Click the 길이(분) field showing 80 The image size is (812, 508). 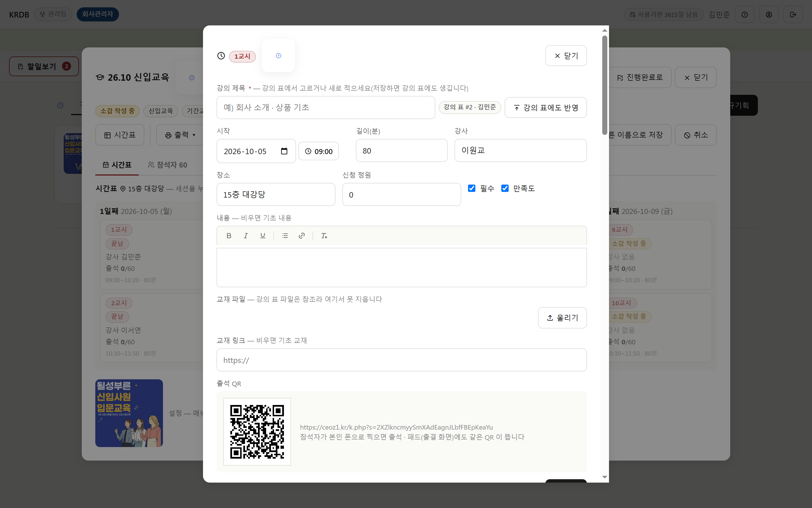(402, 150)
